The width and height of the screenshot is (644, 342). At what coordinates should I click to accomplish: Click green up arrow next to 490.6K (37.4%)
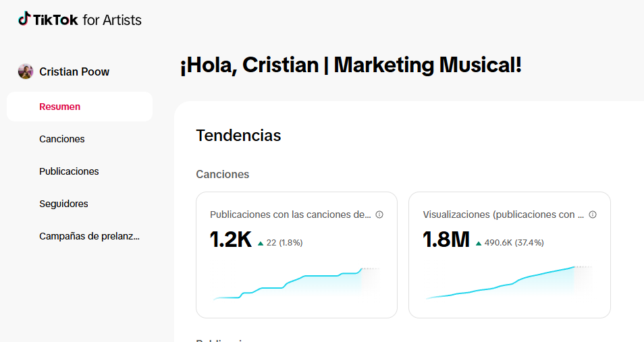tap(479, 244)
